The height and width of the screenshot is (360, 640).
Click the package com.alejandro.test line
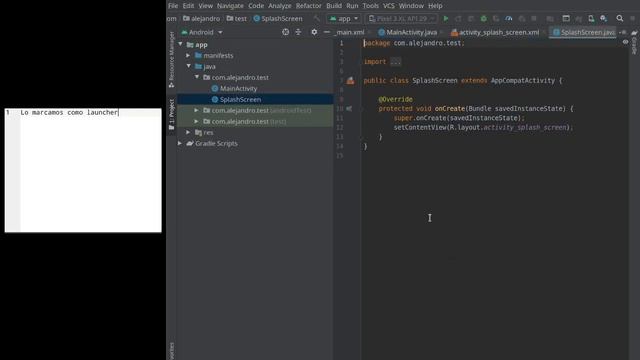[414, 43]
